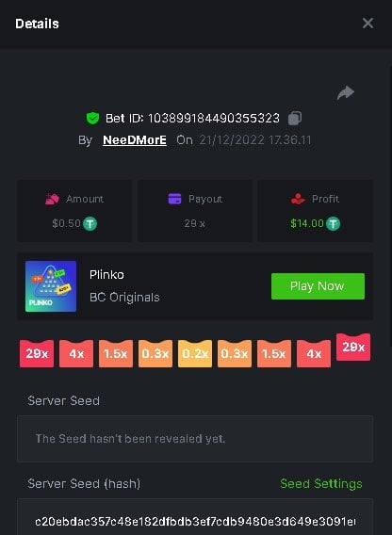
Task: Copy the Bet ID with copy icon
Action: point(295,118)
